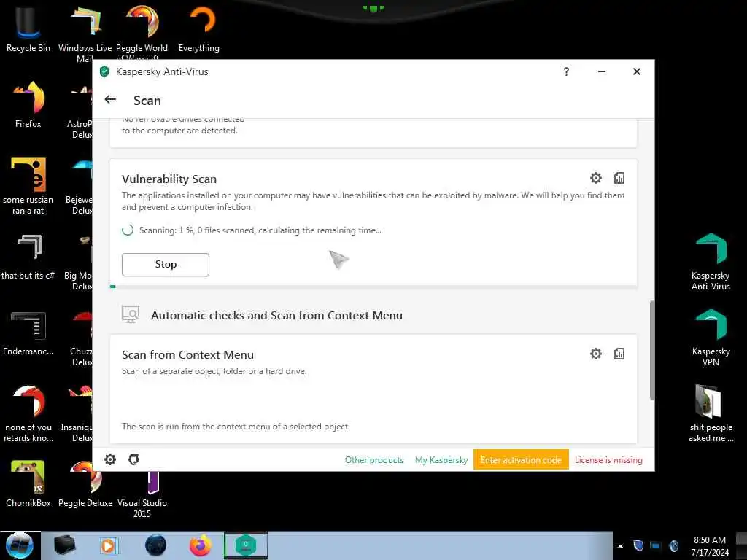Open media player taskbar icon

[x=108, y=545]
